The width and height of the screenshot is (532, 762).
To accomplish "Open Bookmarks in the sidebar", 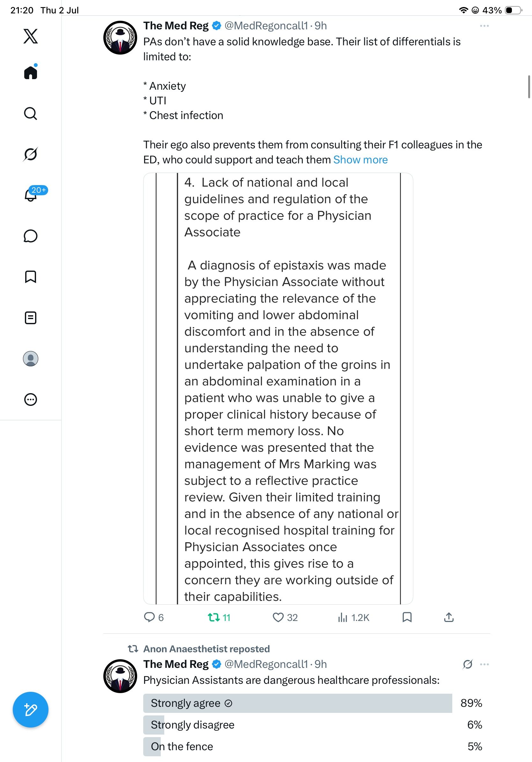I will pyautogui.click(x=31, y=277).
